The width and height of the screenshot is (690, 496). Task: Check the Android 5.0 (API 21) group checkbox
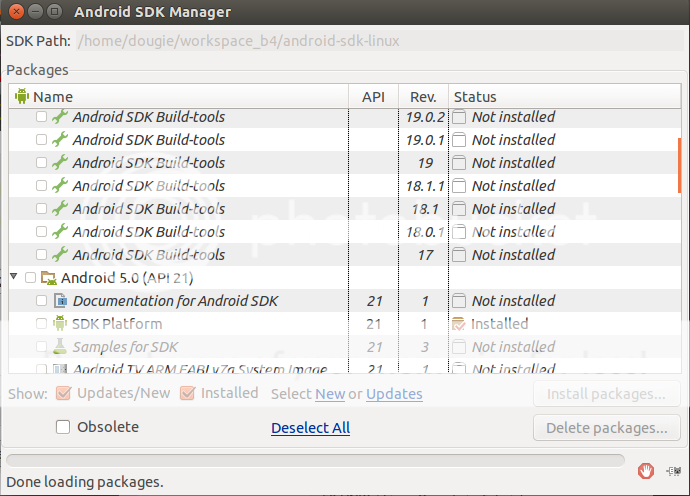tap(30, 278)
